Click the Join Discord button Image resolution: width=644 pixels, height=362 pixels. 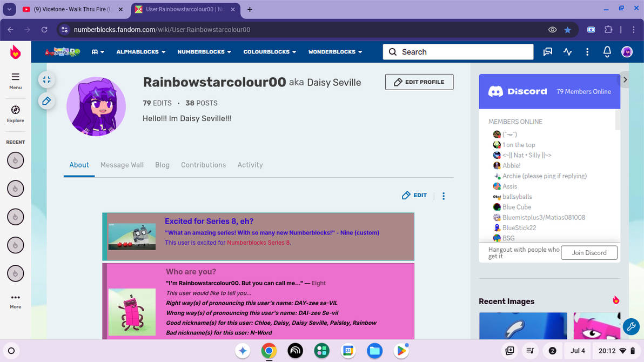589,253
